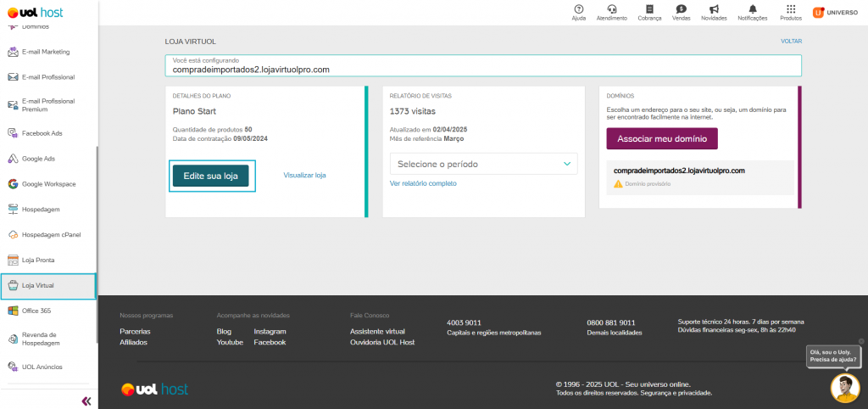Click the E-mail Profissional envelope icon
868x409 pixels.
tap(13, 77)
